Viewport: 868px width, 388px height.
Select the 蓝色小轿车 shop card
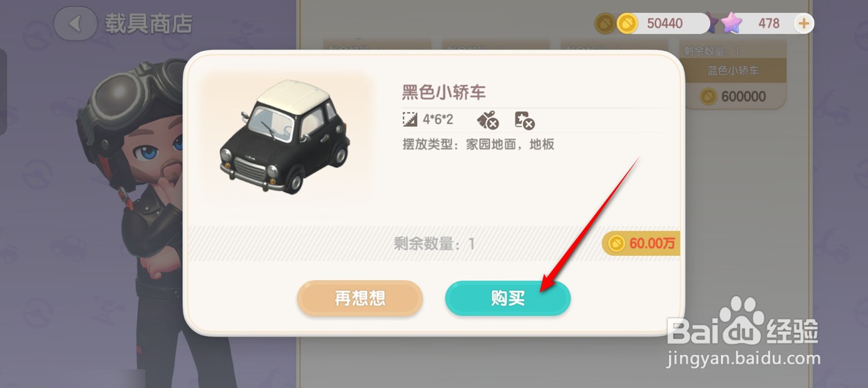(x=733, y=75)
